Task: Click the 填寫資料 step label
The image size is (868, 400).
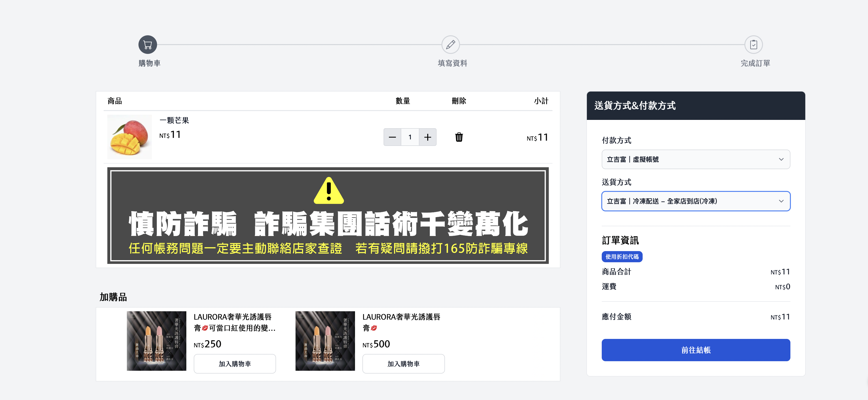Action: click(452, 63)
